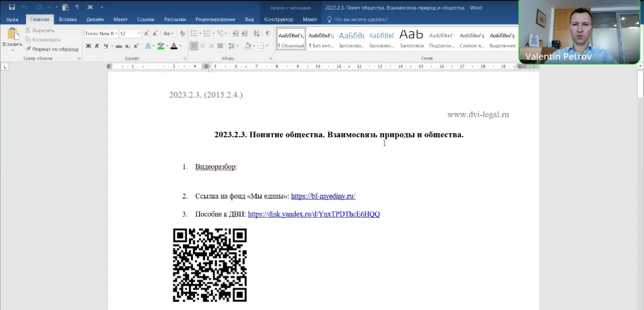Expand the shading color dropdown arrow

point(254,46)
